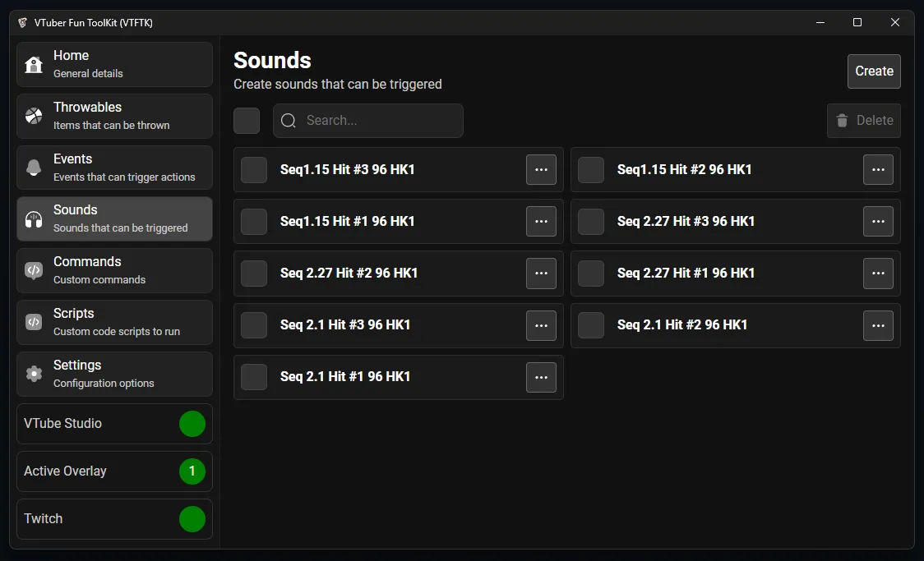
Task: Click the Settings gear icon
Action: (x=34, y=374)
